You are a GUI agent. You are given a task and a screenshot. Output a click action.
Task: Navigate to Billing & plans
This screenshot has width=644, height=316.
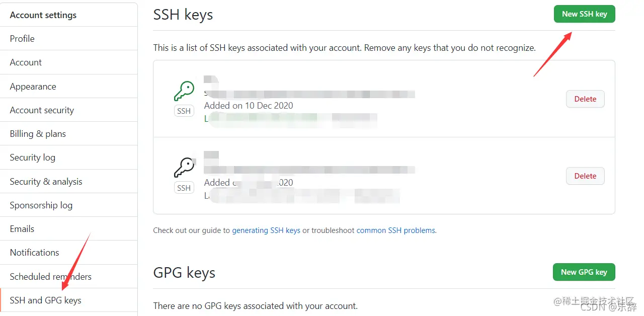click(x=38, y=134)
